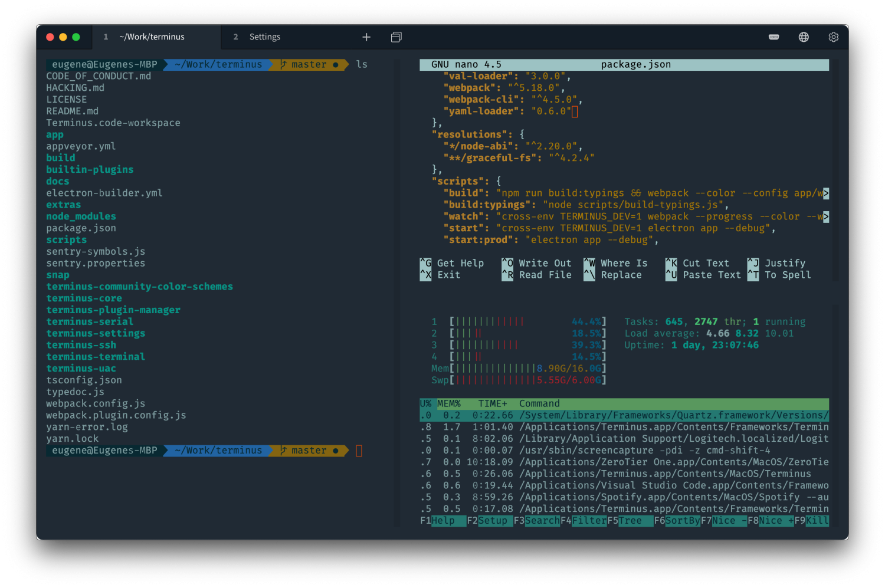This screenshot has width=885, height=588.
Task: Click README.md in ls output
Action: (x=73, y=111)
